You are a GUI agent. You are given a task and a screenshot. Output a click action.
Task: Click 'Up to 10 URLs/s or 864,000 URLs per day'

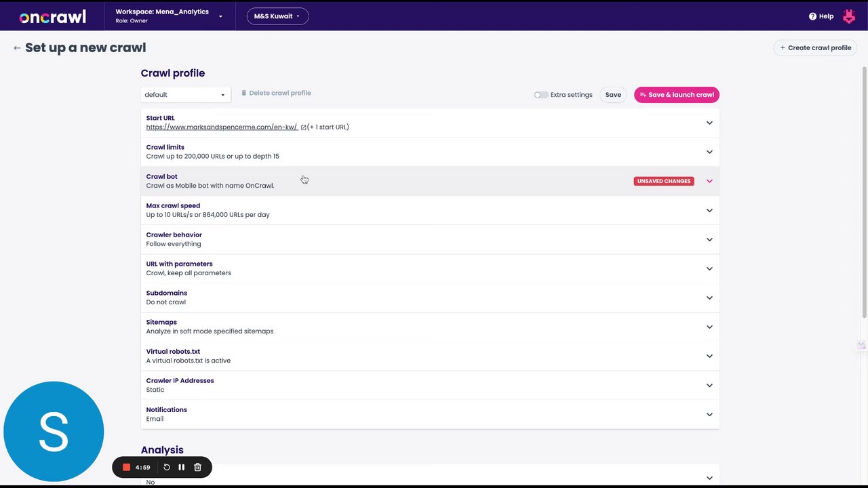(x=208, y=215)
